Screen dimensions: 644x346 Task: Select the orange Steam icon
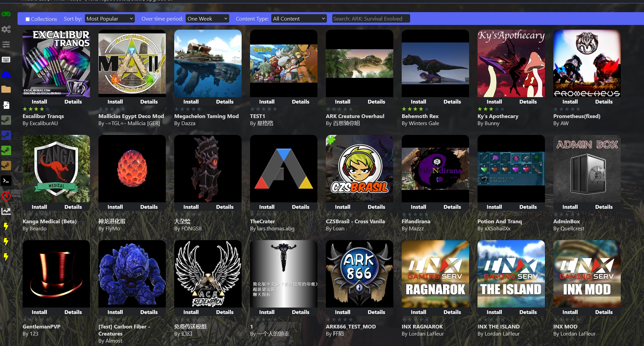pyautogui.click(x=6, y=166)
